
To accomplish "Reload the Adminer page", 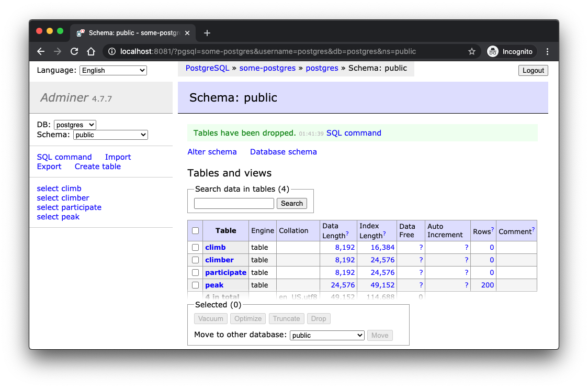I will [x=74, y=51].
